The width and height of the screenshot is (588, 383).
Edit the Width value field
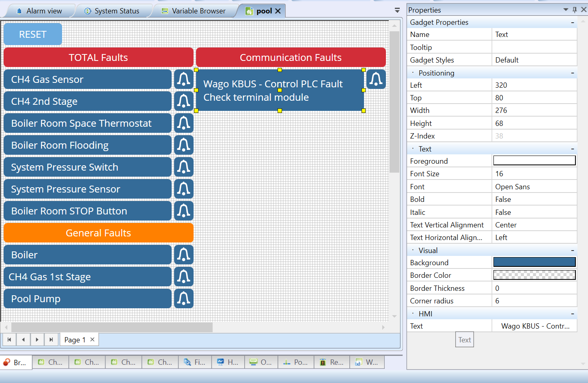point(534,110)
